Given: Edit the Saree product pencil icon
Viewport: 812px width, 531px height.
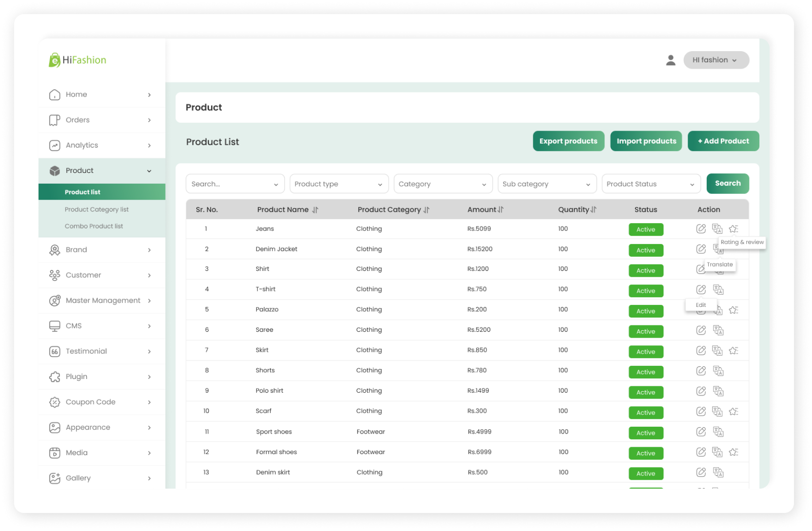Looking at the screenshot, I should (701, 330).
